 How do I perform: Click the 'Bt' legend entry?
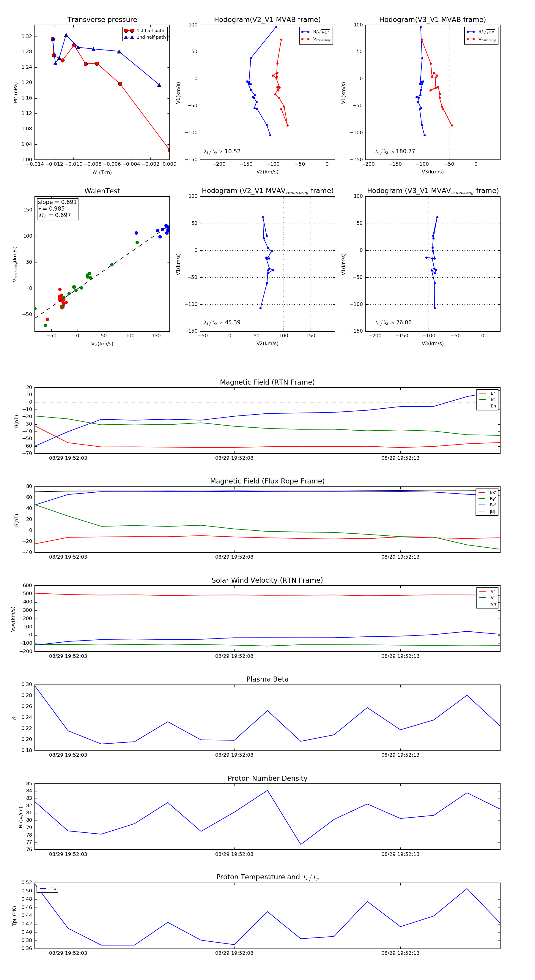pos(488,400)
